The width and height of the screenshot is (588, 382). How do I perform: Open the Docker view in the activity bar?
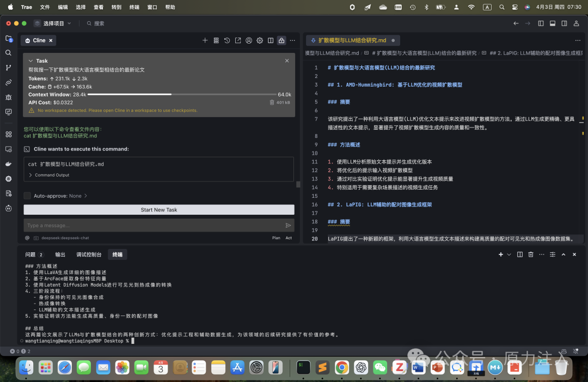[x=8, y=164]
